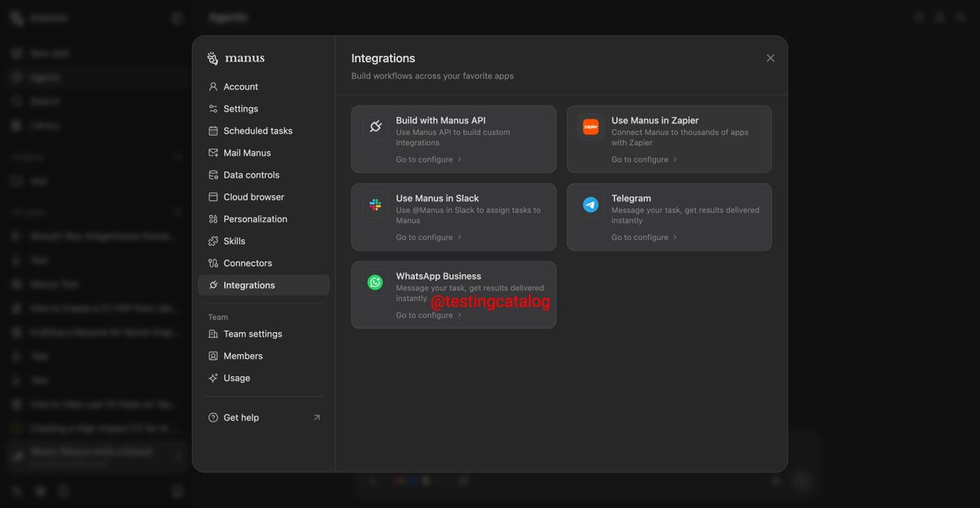Image resolution: width=980 pixels, height=508 pixels.
Task: Open Personalization section
Action: [x=263, y=219]
